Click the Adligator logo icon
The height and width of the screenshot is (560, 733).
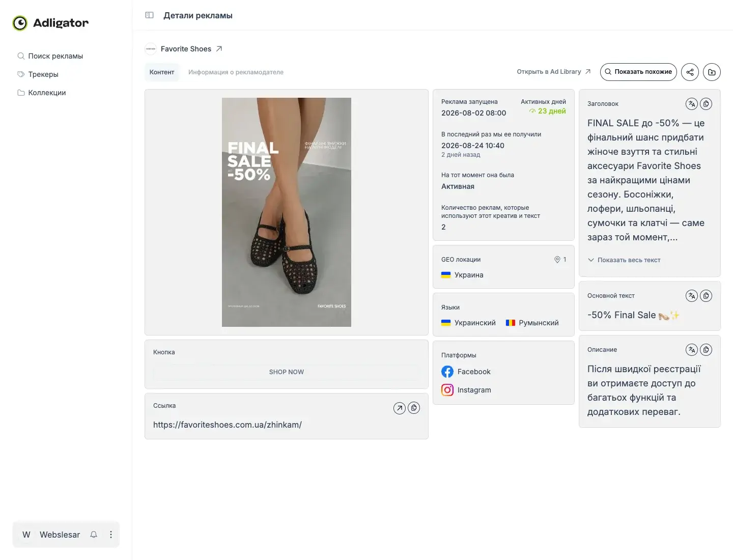tap(20, 23)
